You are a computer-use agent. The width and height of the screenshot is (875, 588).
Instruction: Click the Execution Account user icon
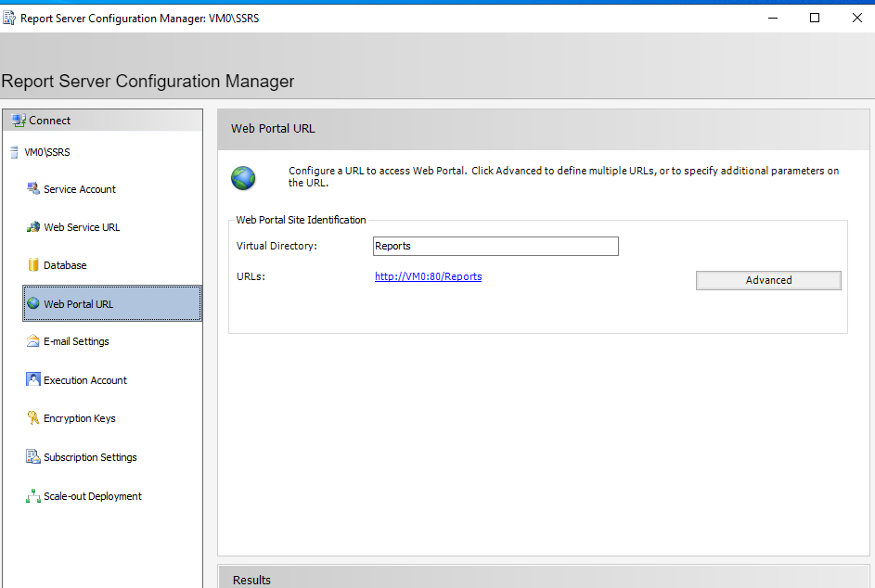(x=33, y=379)
